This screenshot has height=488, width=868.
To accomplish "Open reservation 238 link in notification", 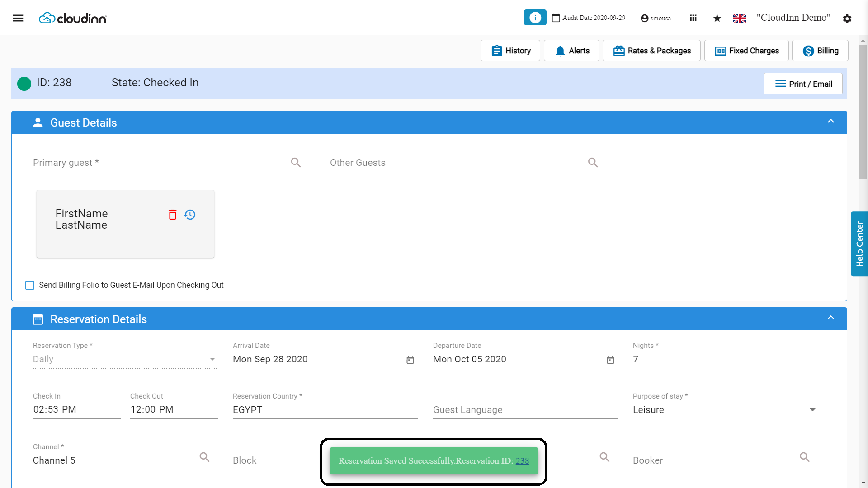I will pyautogui.click(x=522, y=461).
